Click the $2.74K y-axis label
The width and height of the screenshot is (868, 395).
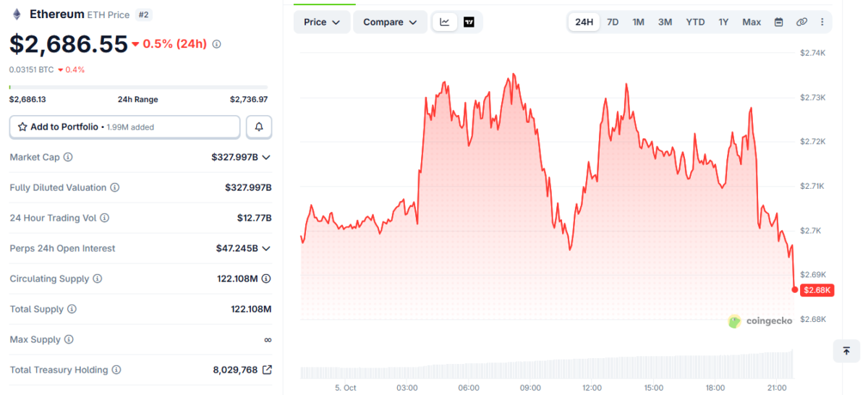(812, 53)
